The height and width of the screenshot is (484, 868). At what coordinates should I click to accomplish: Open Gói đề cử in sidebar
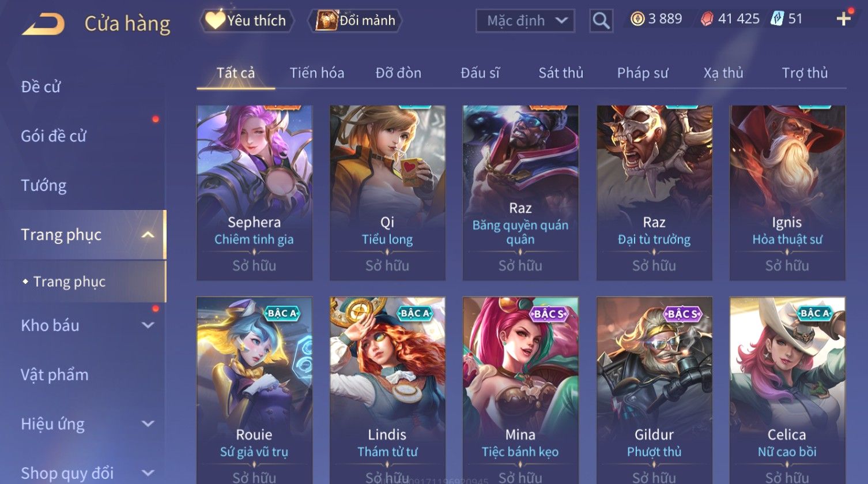pos(54,136)
